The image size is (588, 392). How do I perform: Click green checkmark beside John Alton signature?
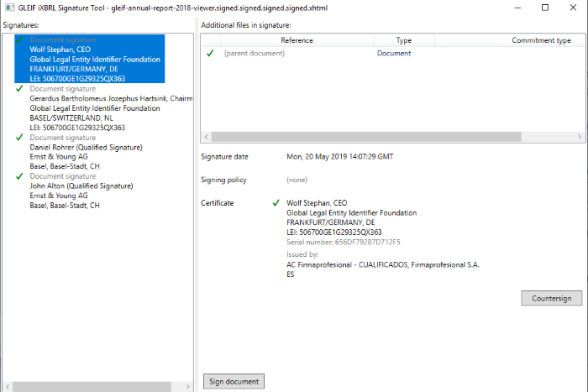(19, 176)
